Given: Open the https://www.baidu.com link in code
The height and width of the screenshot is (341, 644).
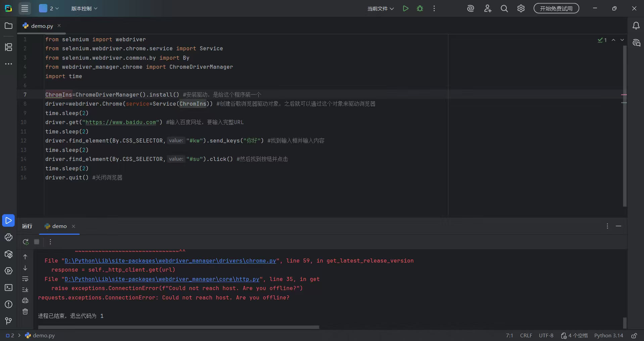Looking at the screenshot, I should 121,122.
